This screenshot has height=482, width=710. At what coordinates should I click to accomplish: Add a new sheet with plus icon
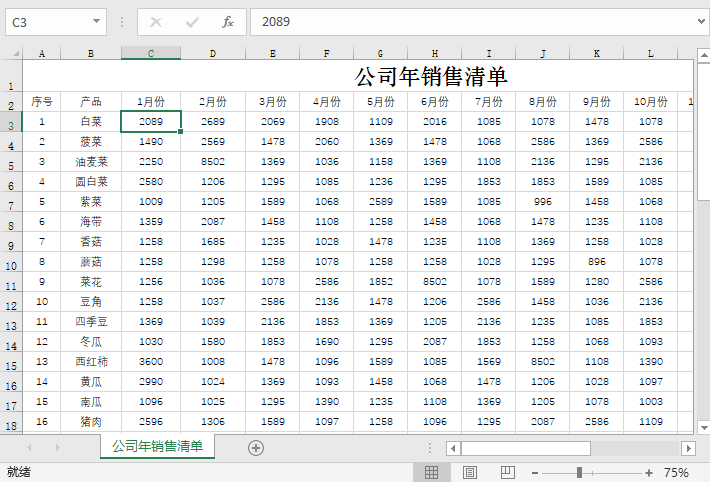click(x=256, y=447)
